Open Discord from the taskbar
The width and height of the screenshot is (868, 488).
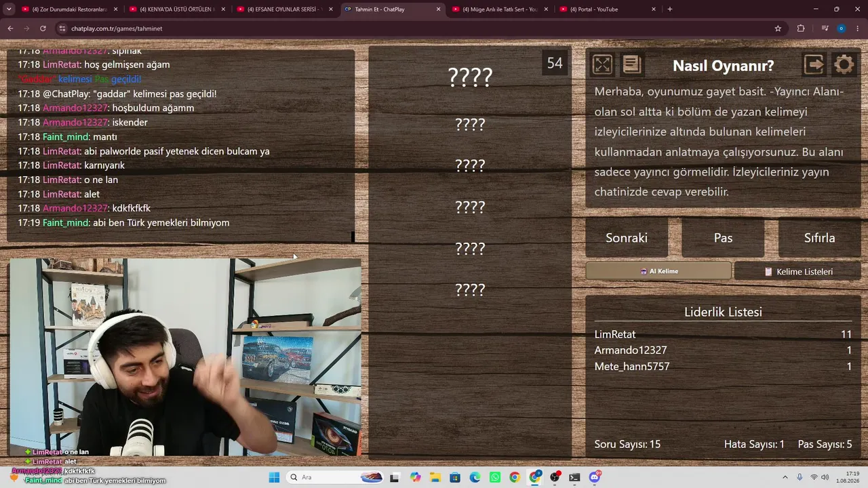[x=595, y=477]
